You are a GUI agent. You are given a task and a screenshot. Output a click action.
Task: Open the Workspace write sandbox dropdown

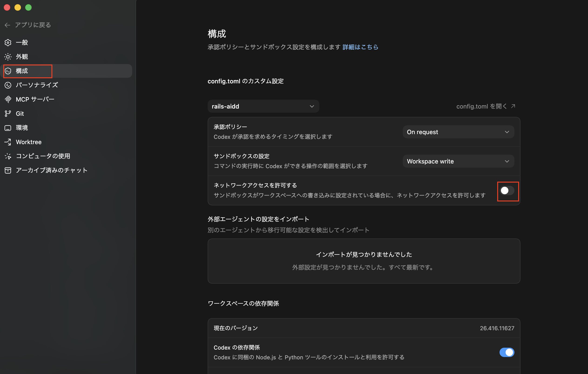[458, 161]
